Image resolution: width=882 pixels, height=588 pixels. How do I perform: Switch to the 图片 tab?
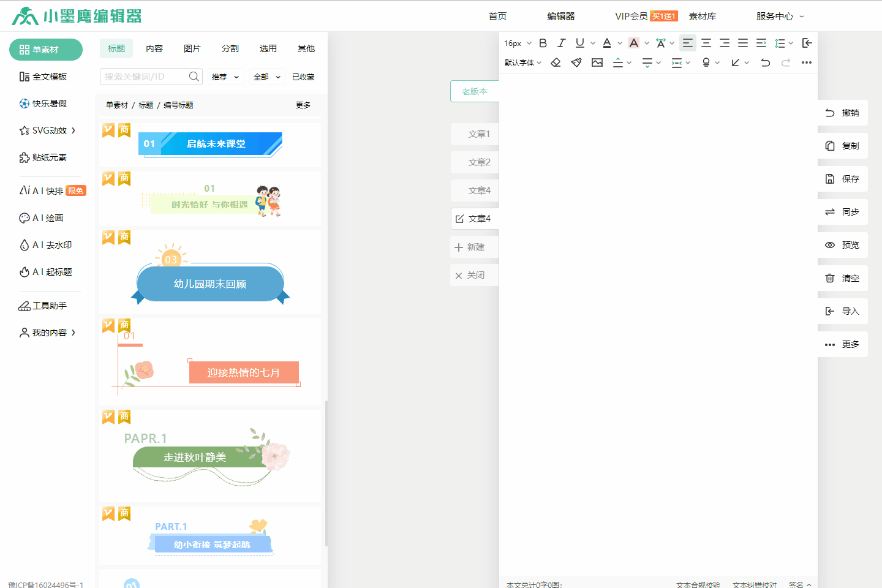(x=192, y=48)
